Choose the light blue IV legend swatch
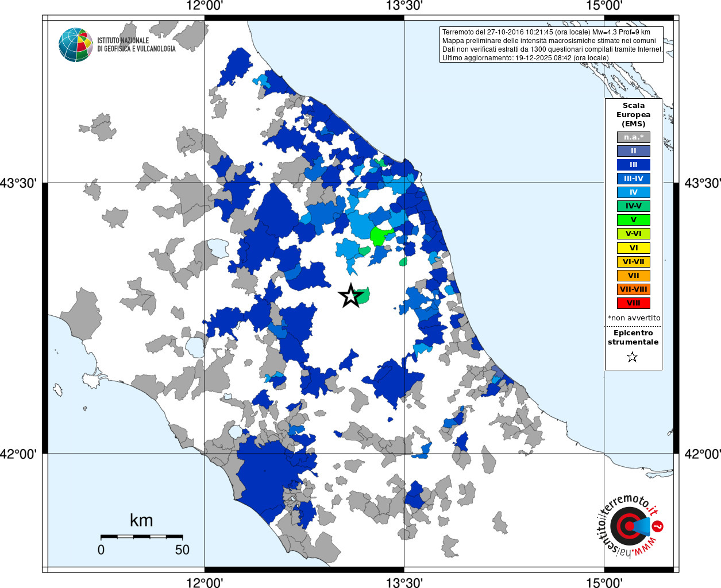The image size is (721, 588). [x=633, y=192]
